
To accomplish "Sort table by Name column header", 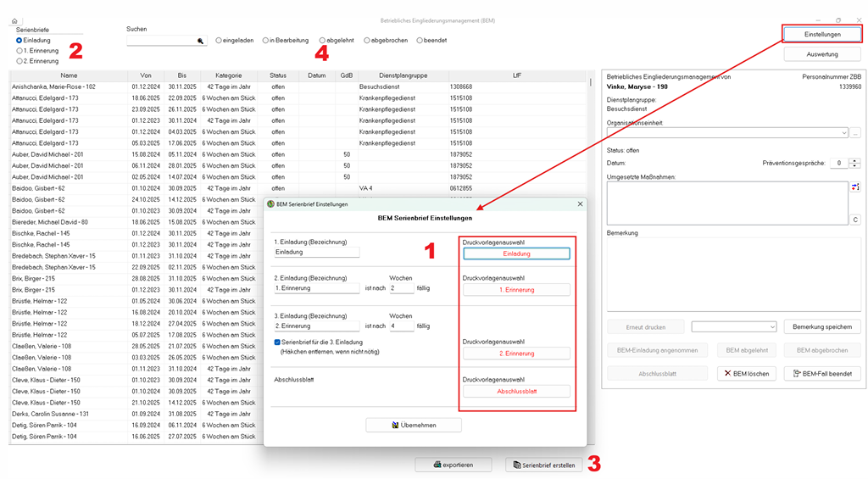I will tap(69, 75).
